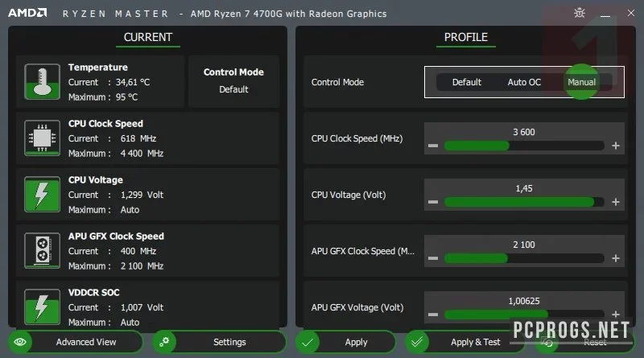
Task: Open Advanced View
Action: pos(76,342)
